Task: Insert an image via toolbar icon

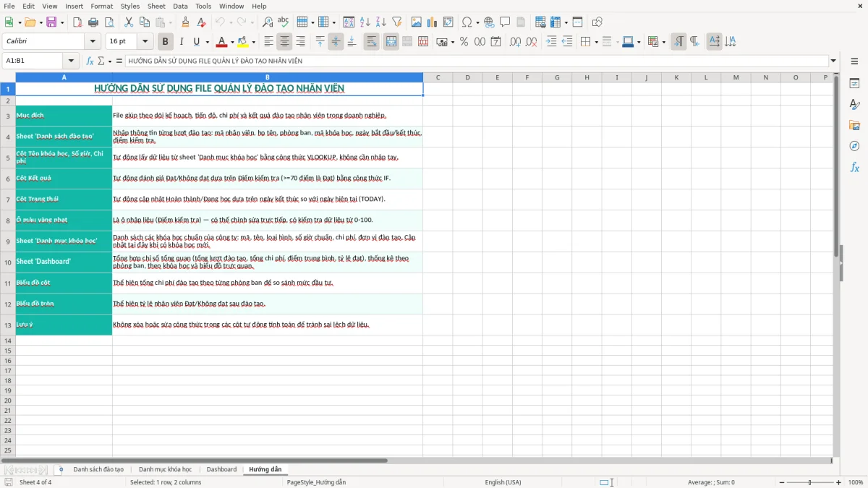Action: coord(417,22)
